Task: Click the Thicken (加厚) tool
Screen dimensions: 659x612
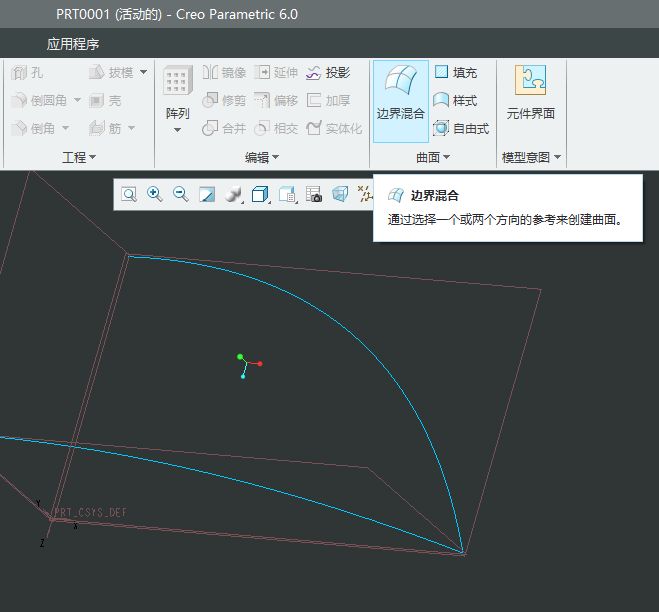Action: point(328,100)
